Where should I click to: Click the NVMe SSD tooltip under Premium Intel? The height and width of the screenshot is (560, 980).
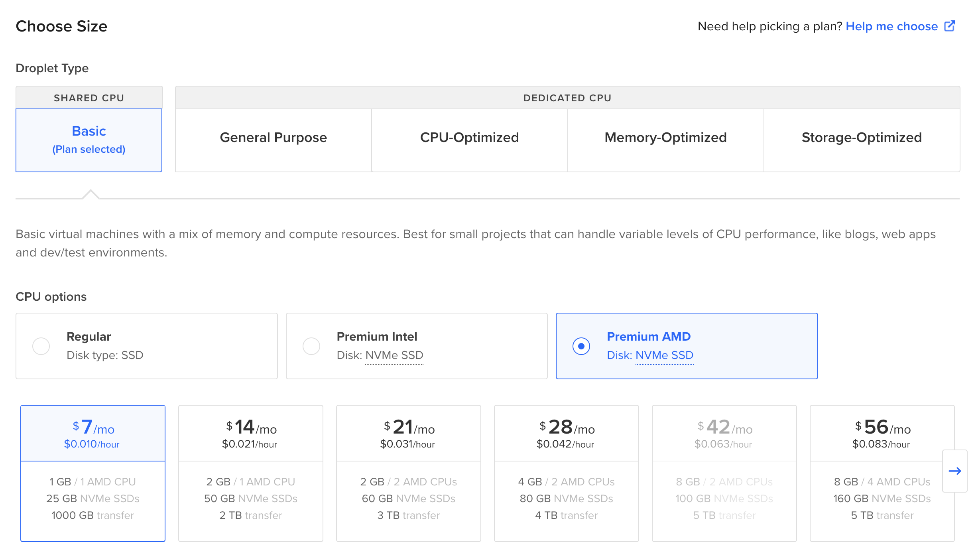pos(394,355)
